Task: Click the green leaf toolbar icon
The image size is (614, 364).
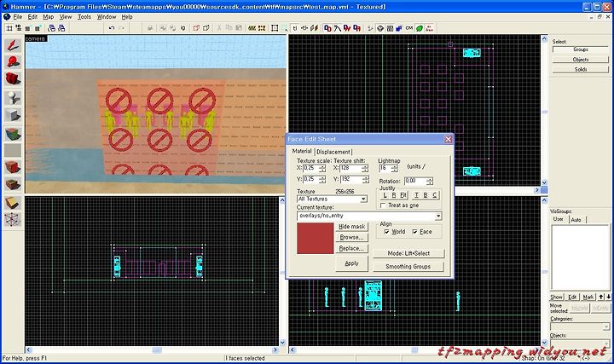Action: (420, 28)
